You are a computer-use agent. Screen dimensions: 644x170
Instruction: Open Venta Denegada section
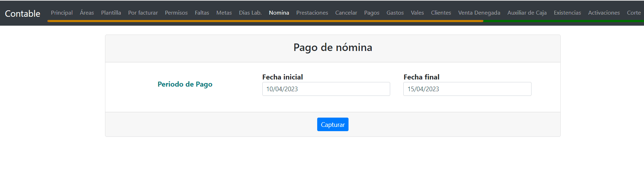point(479,13)
